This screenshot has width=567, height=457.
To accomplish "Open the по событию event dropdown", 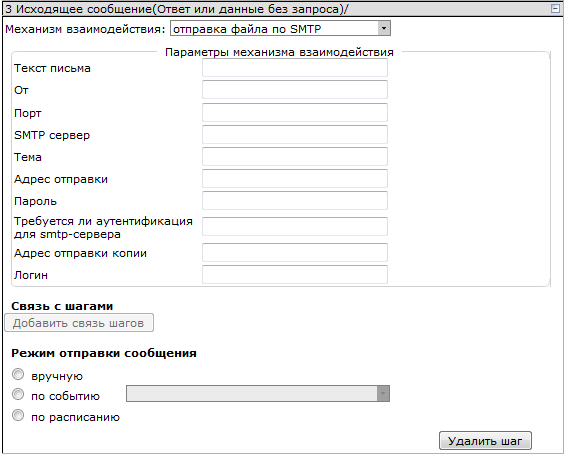I will coord(258,394).
